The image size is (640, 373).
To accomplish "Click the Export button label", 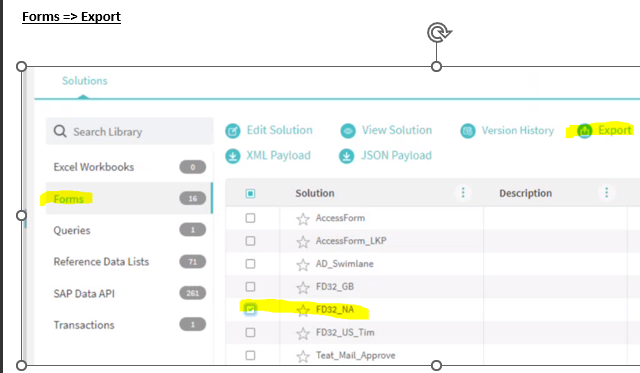I will [x=615, y=130].
